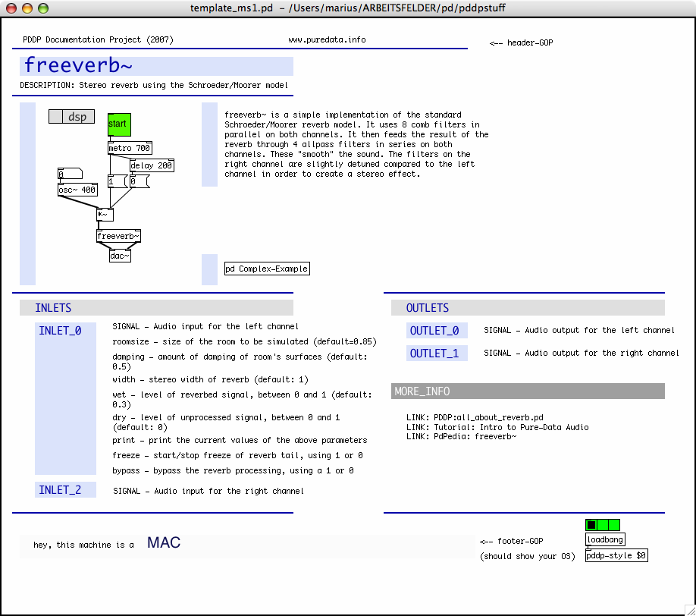This screenshot has height=616, width=696.
Task: Select the metro 700 object box
Action: click(x=130, y=148)
